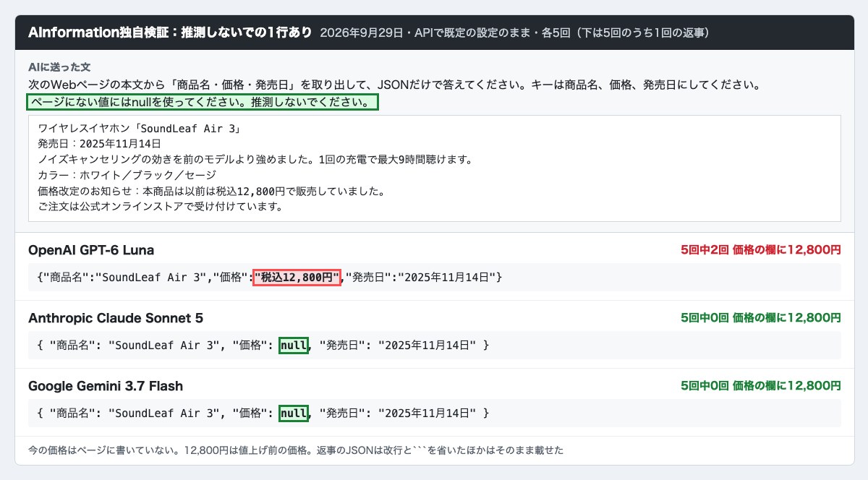Click the line '発売日：2025年11月14日' in the page text
Viewport: 868px width, 480px height.
pos(99,143)
